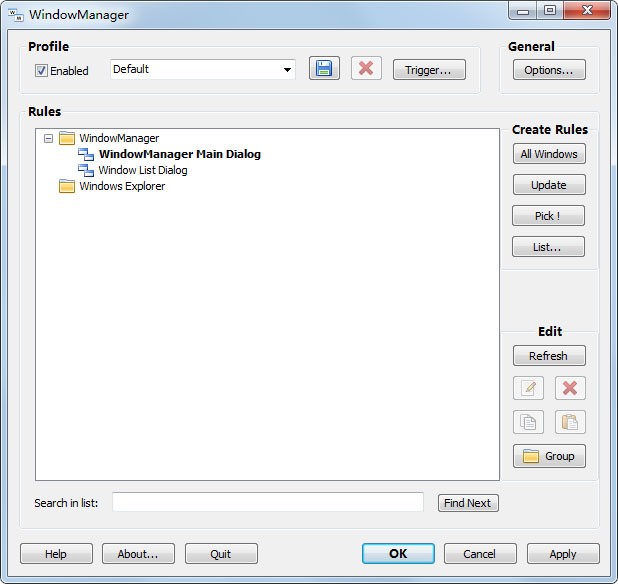
Task: Collapse the WindowManager tree group
Action: coord(48,138)
